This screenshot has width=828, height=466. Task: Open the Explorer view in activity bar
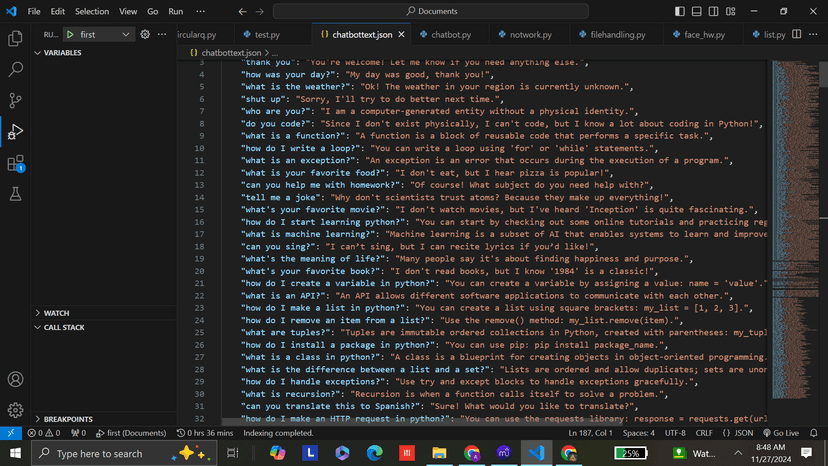point(15,39)
